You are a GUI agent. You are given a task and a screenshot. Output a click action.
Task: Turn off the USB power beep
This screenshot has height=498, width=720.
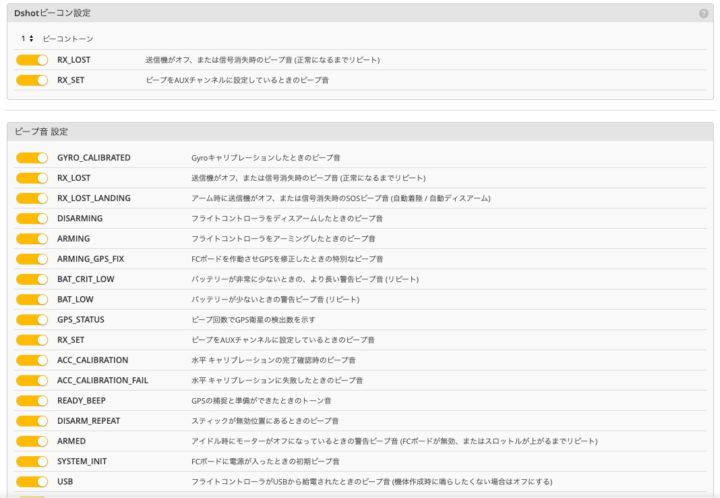point(32,481)
